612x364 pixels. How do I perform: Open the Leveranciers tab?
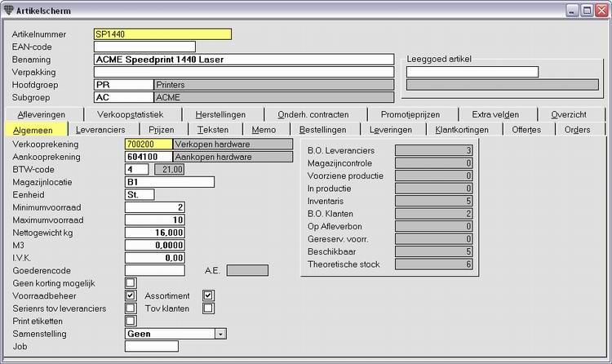[100, 130]
